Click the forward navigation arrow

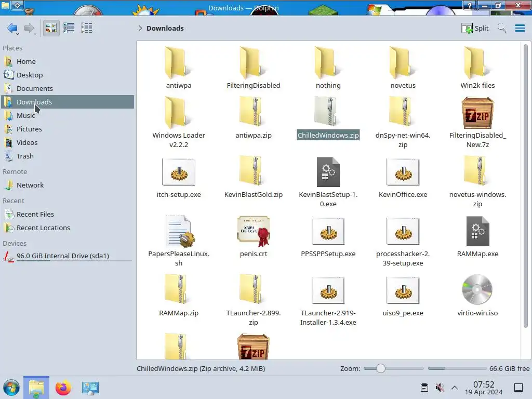pyautogui.click(x=30, y=28)
